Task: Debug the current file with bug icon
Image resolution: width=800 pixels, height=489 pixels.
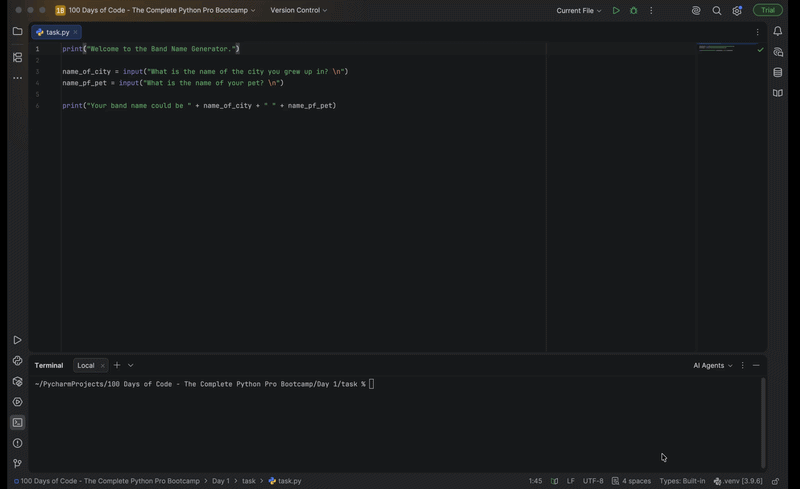Action: (x=634, y=10)
